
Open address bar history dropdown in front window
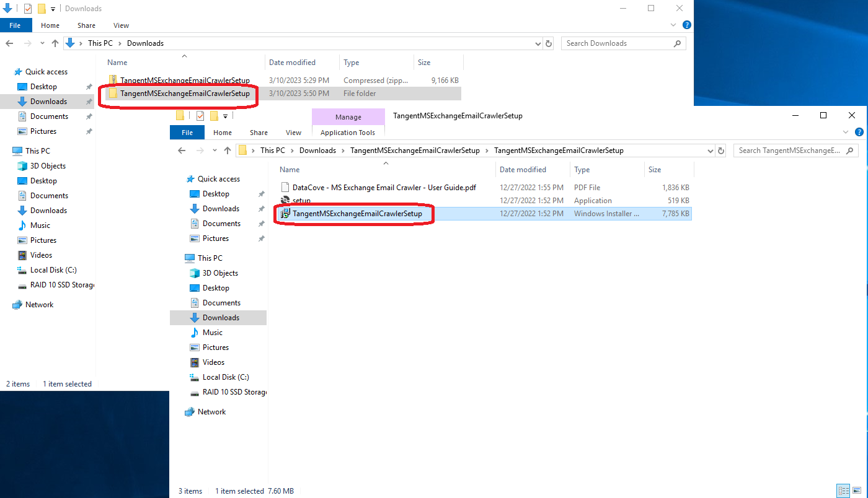pos(710,151)
